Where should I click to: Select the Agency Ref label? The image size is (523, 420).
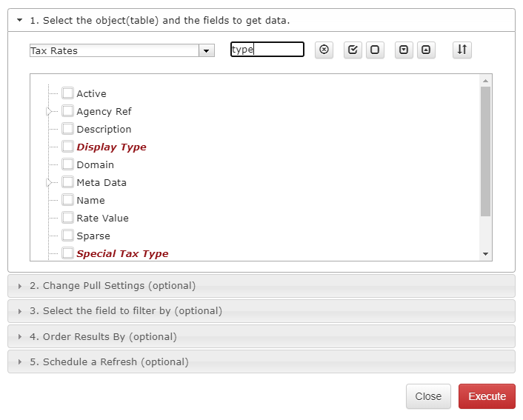pyautogui.click(x=104, y=111)
